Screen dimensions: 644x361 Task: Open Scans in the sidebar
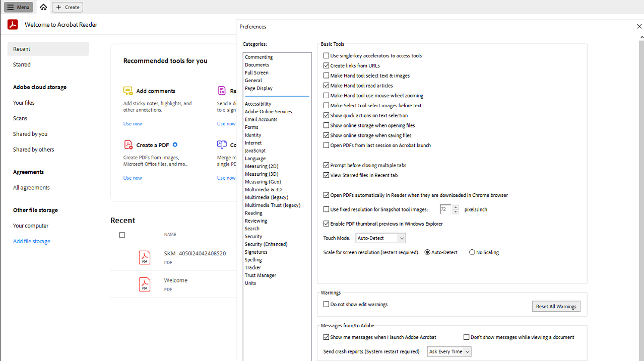[20, 118]
